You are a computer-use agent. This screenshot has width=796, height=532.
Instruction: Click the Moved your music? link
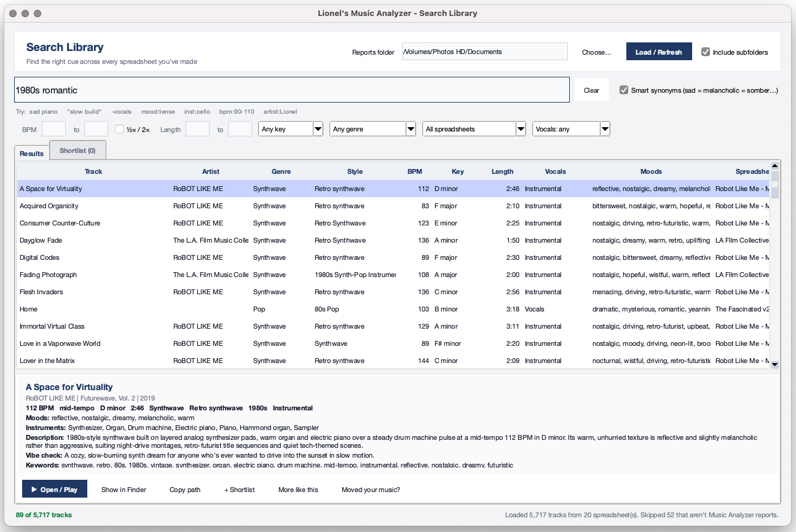click(371, 490)
